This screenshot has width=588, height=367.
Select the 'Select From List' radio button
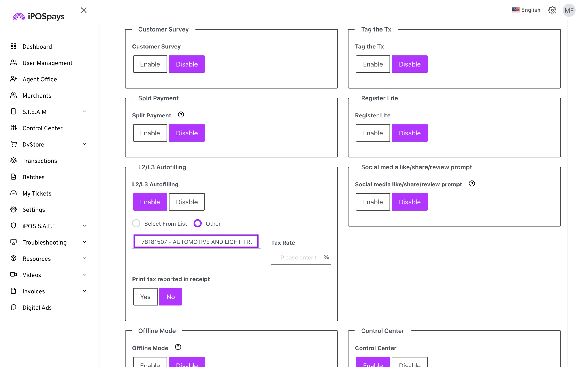click(x=136, y=223)
